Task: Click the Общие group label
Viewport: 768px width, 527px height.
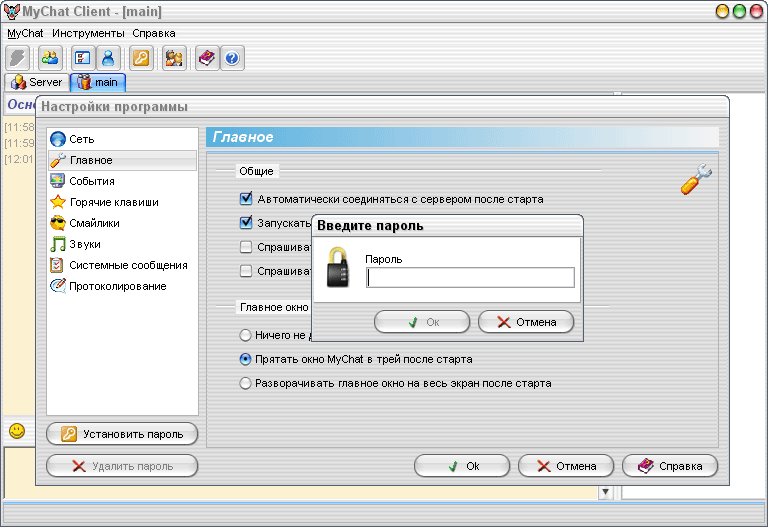Action: [256, 171]
